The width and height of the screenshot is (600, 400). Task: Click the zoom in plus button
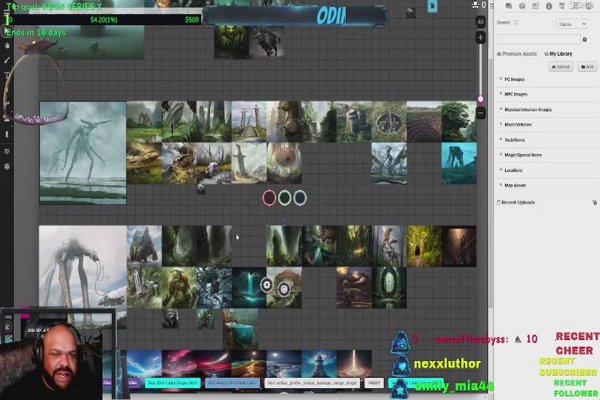coord(481,38)
